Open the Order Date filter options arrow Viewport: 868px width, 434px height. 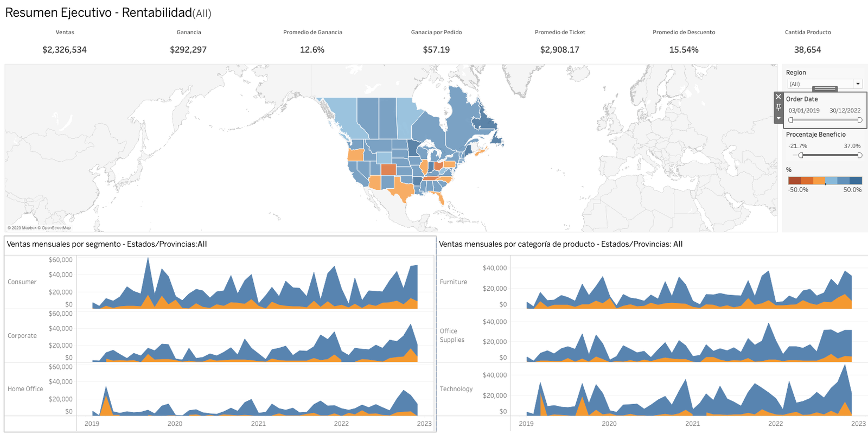pos(778,118)
